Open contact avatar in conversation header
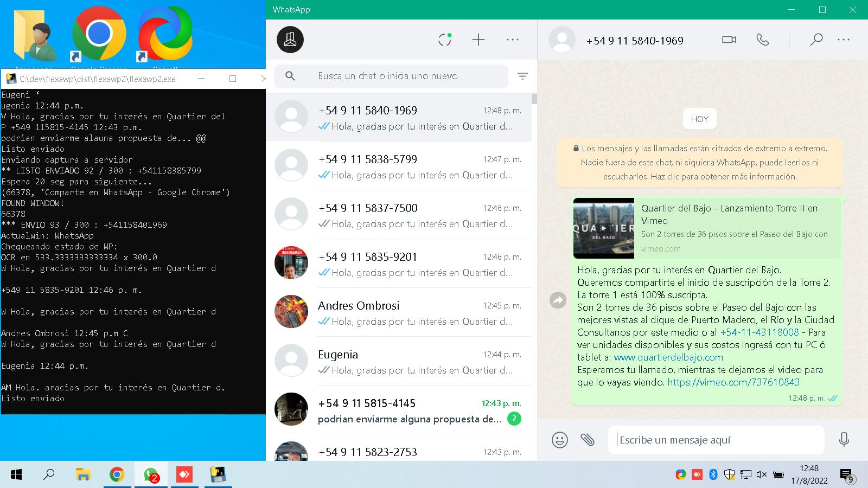The image size is (868, 488). 562,40
